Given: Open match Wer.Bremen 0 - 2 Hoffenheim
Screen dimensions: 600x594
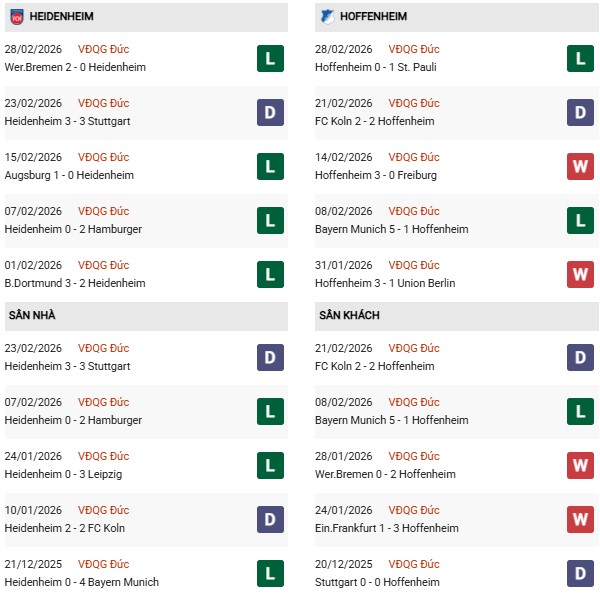Looking at the screenshot, I should (x=386, y=474).
